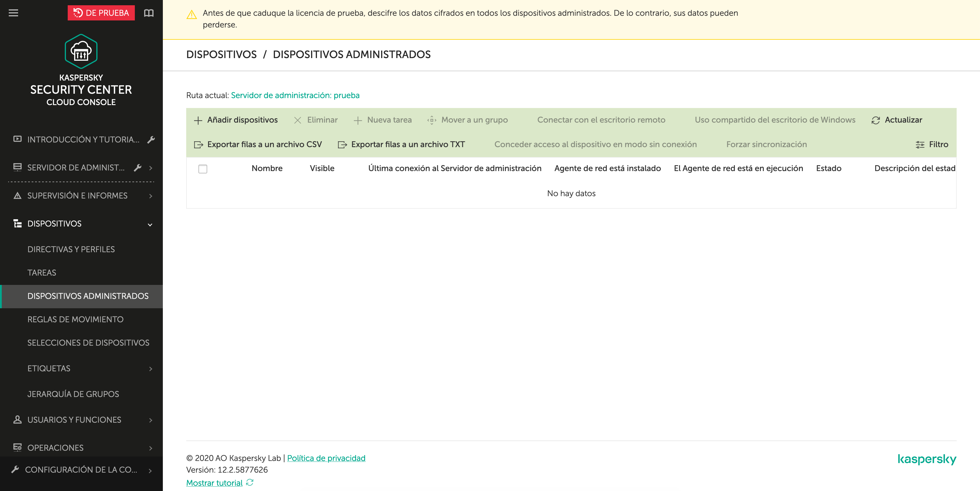Open Tareas in sidebar
The height and width of the screenshot is (491, 980).
tap(42, 273)
